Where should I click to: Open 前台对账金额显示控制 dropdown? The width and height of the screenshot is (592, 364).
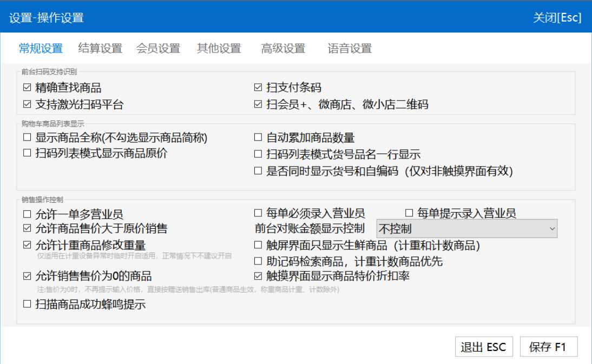[467, 229]
